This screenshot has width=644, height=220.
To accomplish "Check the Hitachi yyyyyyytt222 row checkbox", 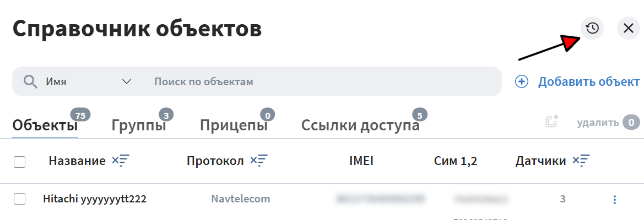I will coord(19,199).
